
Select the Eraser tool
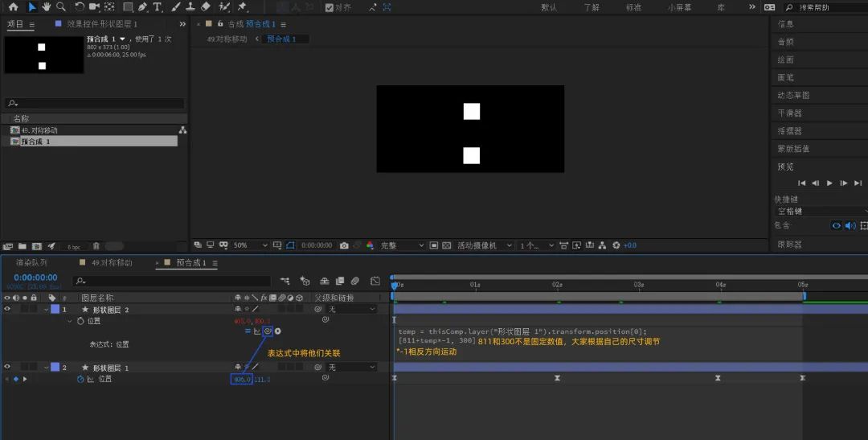pos(206,7)
